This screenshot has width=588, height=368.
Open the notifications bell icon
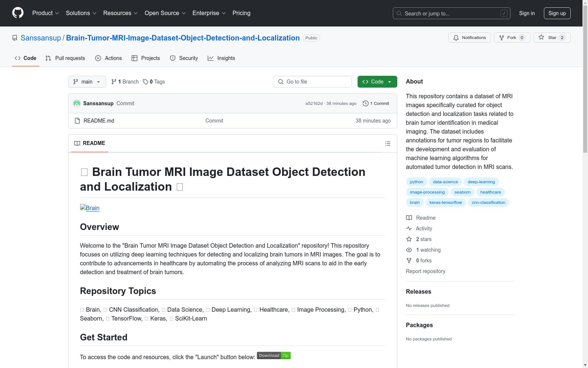pos(456,37)
